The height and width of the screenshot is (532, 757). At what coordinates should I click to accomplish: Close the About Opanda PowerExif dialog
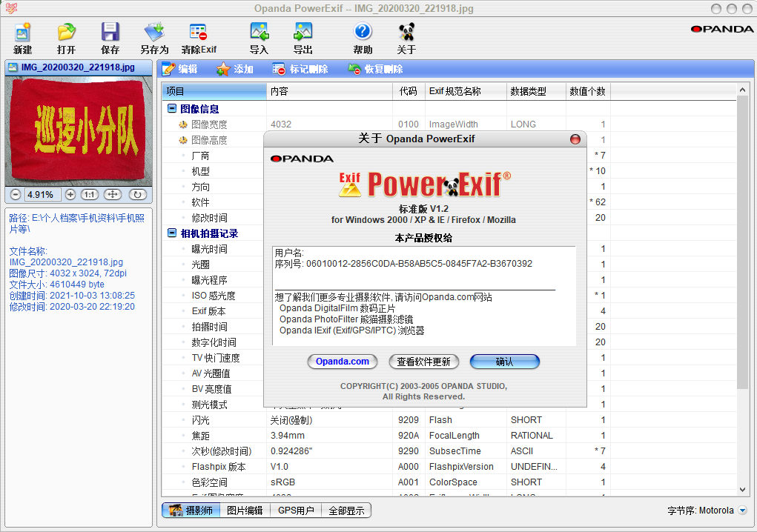pyautogui.click(x=575, y=139)
